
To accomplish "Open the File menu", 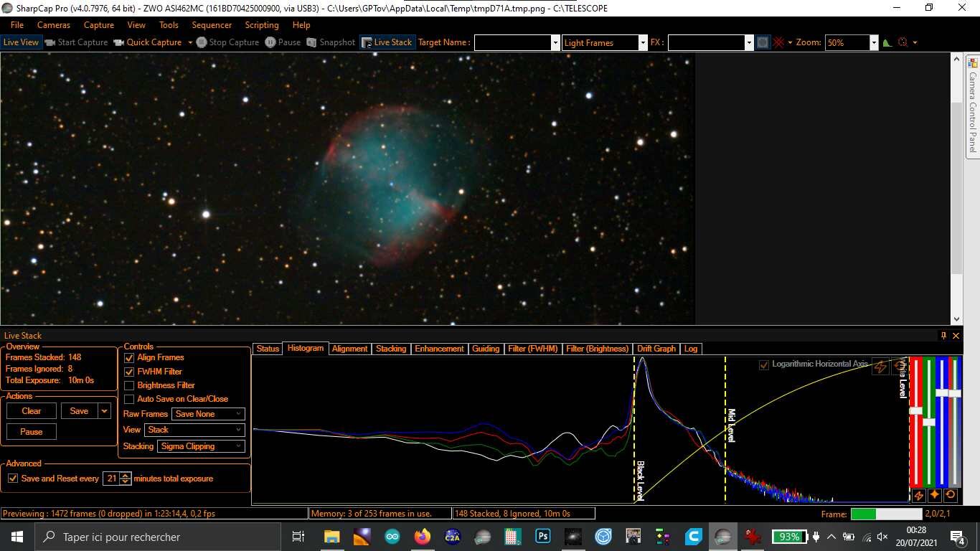I will click(17, 25).
